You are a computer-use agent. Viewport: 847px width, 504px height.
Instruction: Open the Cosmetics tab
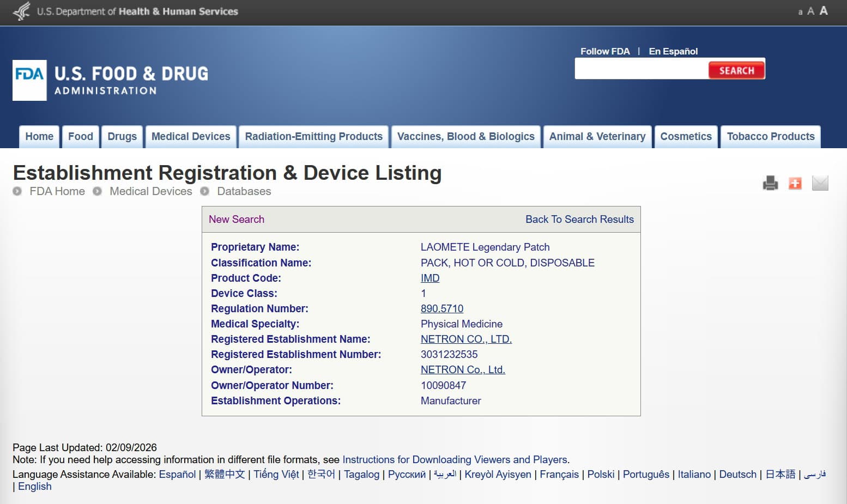click(x=686, y=137)
